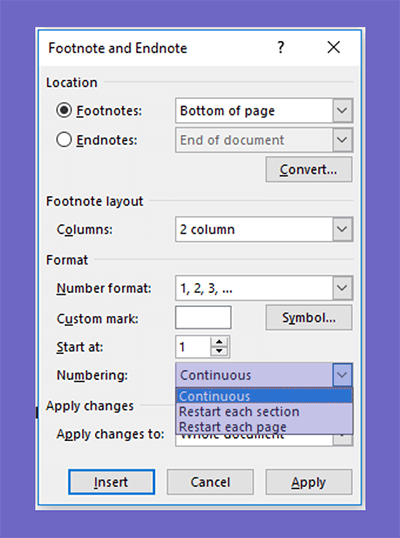Click the Apply button
Screen dimensions: 400x538
coord(309,482)
